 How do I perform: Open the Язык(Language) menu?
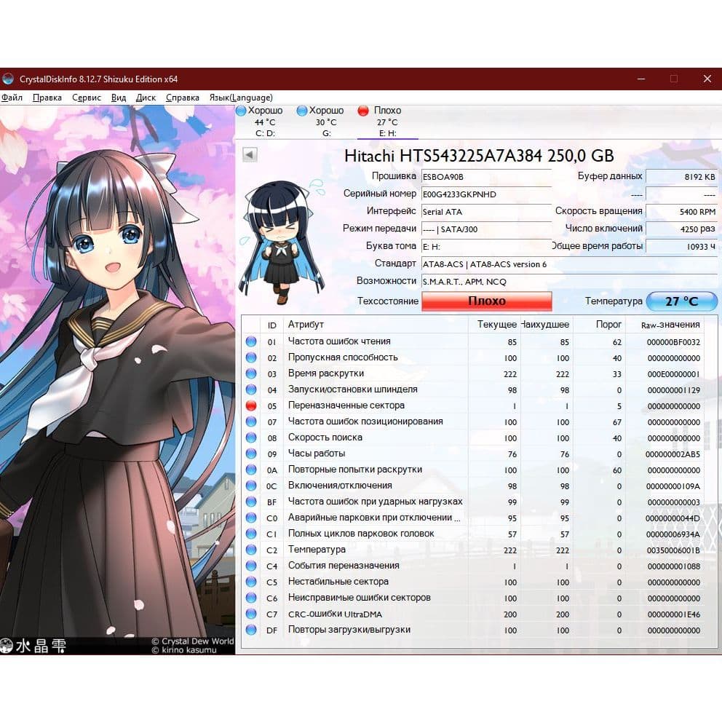tap(241, 98)
